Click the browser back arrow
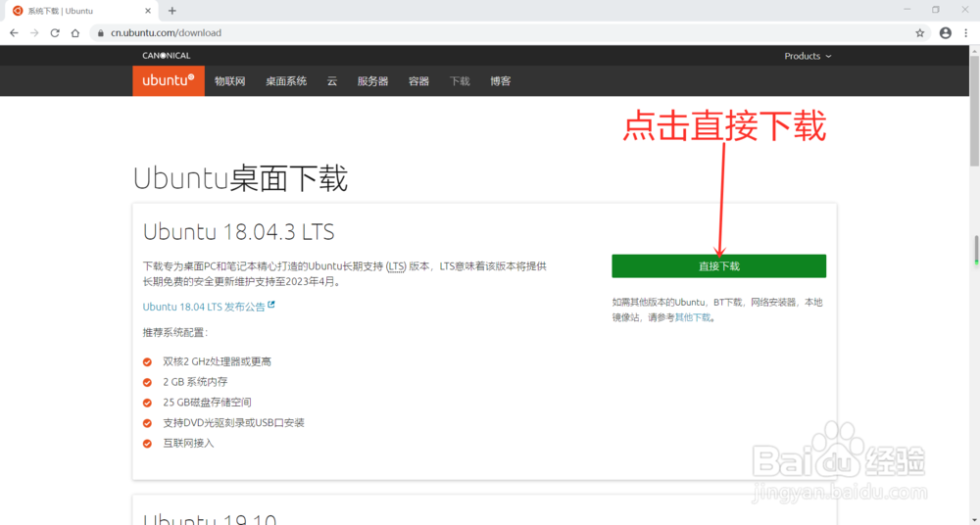The width and height of the screenshot is (980, 525). coord(14,33)
